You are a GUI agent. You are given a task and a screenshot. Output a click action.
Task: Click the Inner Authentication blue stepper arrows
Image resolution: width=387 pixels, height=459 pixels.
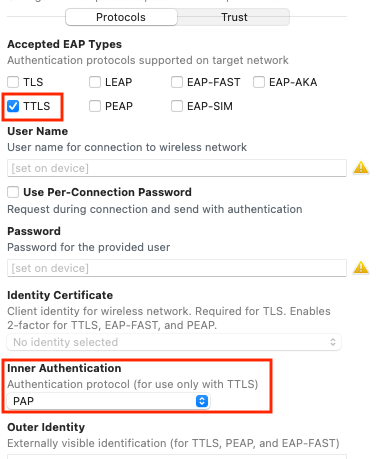(x=202, y=401)
